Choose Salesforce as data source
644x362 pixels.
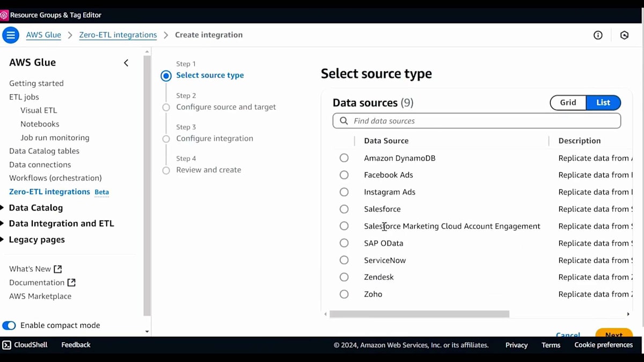coord(344,209)
